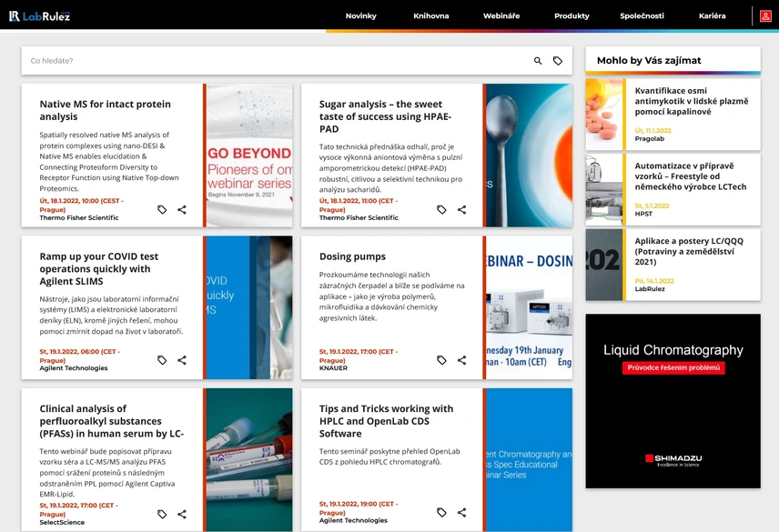Click the search magnifier icon
Viewport: 779px width, 532px height.
click(538, 61)
